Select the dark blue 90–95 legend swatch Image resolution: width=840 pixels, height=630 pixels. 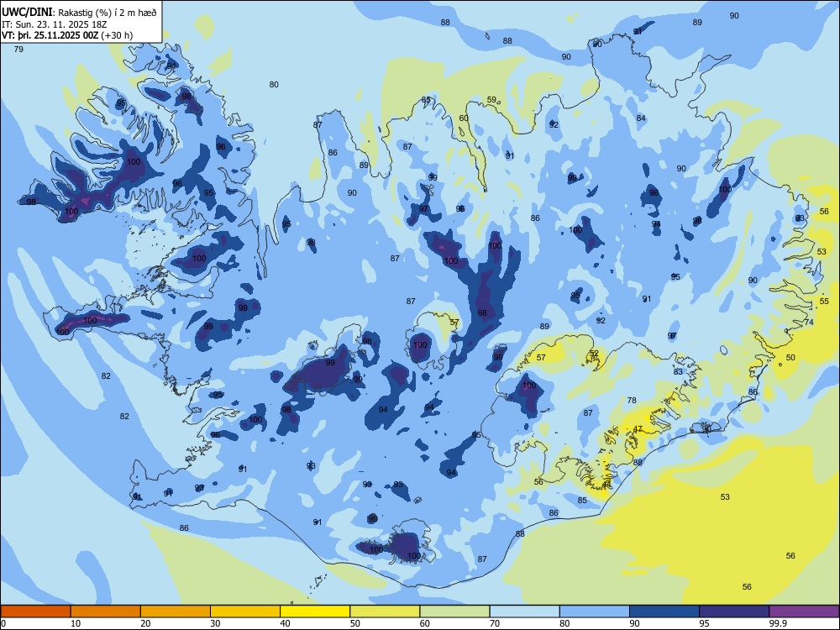[x=664, y=612]
